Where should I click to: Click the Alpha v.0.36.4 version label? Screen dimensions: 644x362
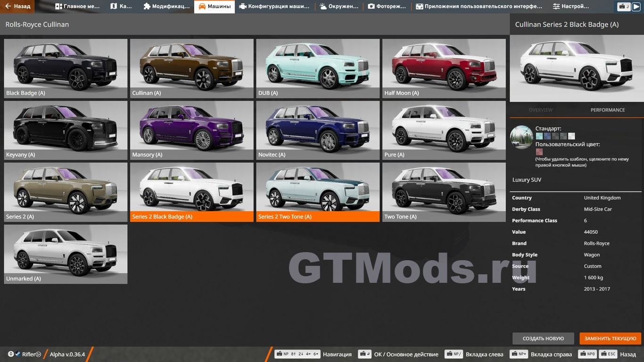[x=67, y=354]
